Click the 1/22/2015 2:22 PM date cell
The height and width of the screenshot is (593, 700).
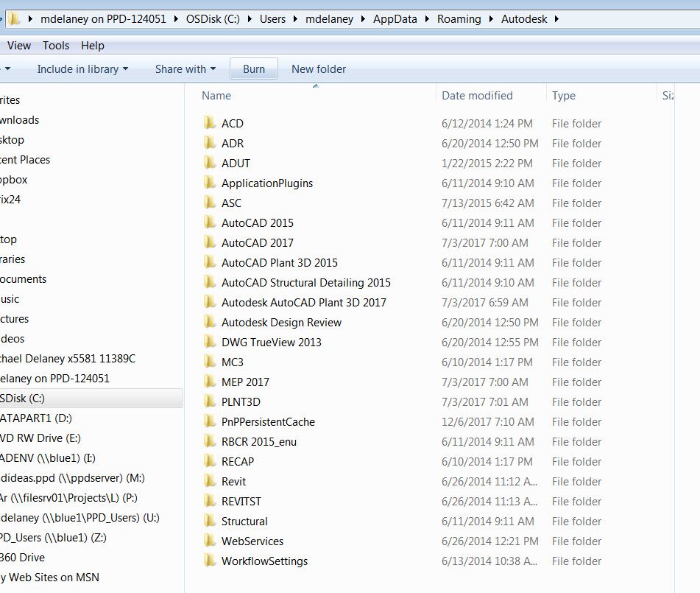487,163
